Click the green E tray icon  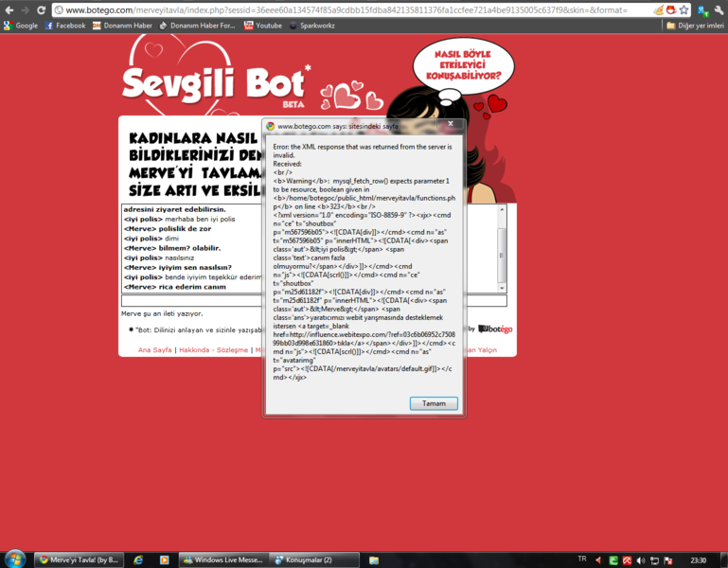click(613, 560)
